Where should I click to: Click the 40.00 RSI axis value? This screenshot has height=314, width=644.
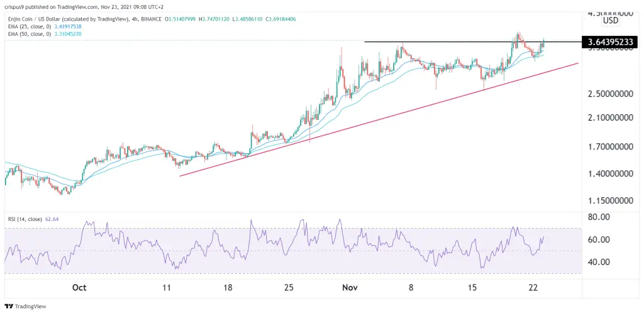(x=597, y=262)
